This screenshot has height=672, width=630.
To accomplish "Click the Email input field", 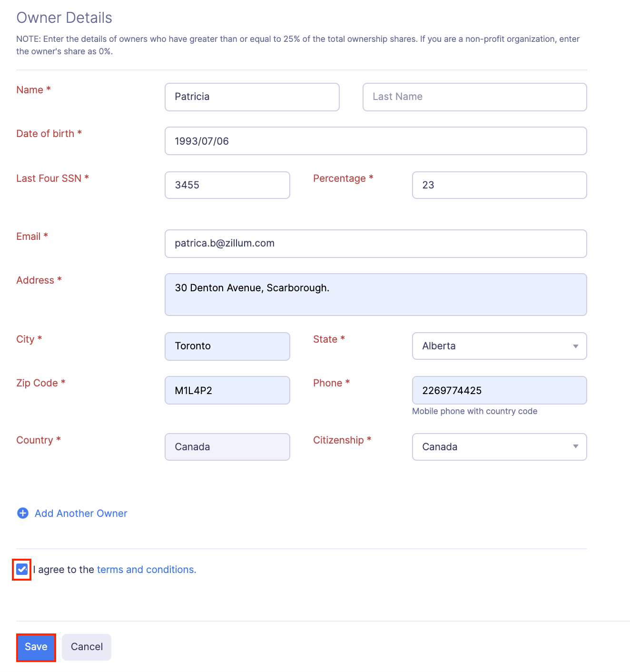I will pos(375,244).
